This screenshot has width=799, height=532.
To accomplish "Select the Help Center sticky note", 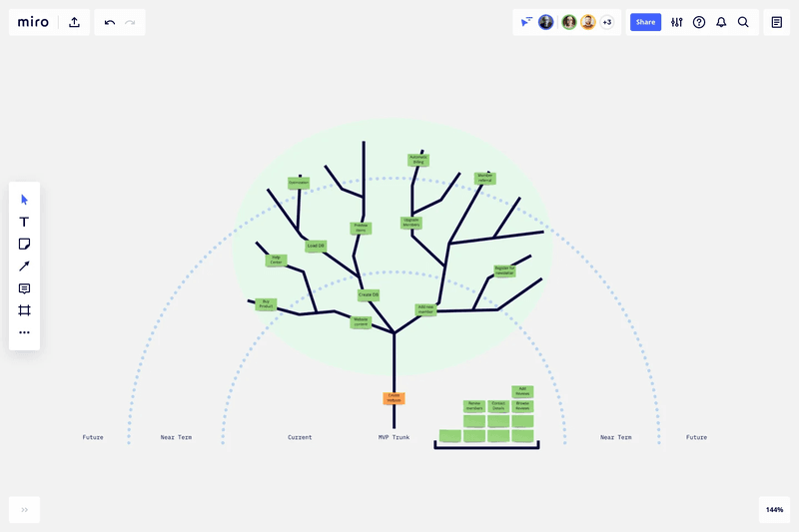I will pyautogui.click(x=277, y=261).
